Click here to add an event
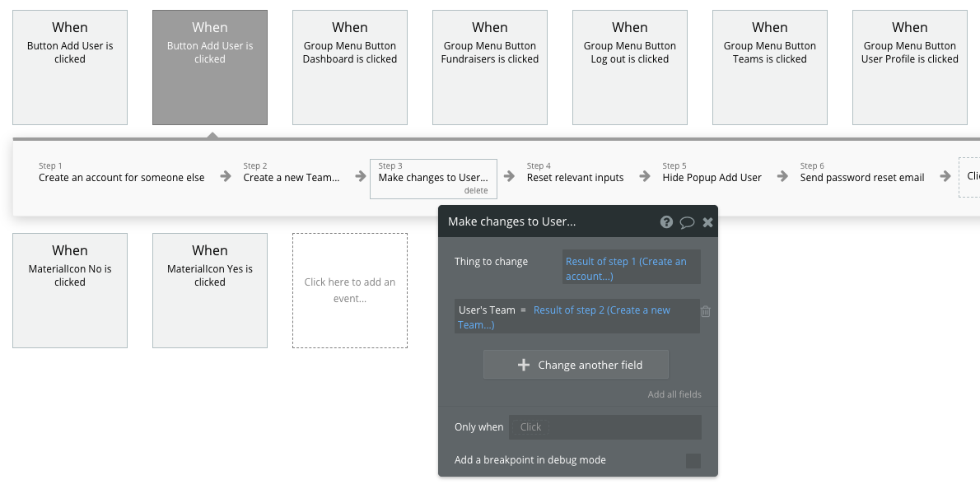The height and width of the screenshot is (503, 980). [x=350, y=290]
